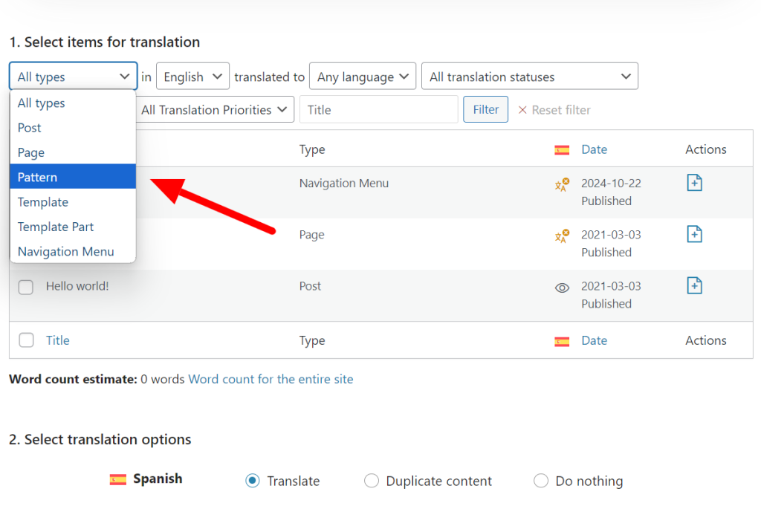Viewport: 761px width, 532px height.
Task: Sort by Date in bottom footer
Action: coord(594,340)
